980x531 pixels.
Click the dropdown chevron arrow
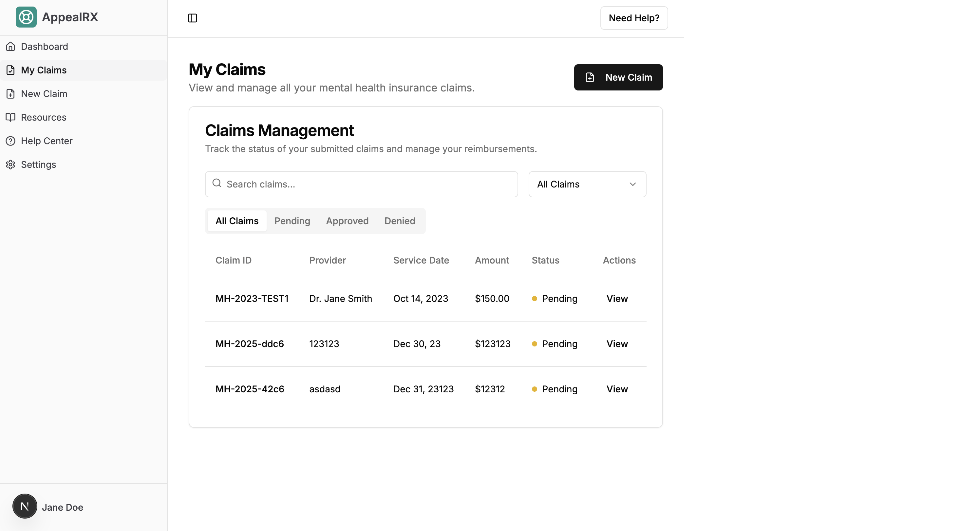(632, 184)
